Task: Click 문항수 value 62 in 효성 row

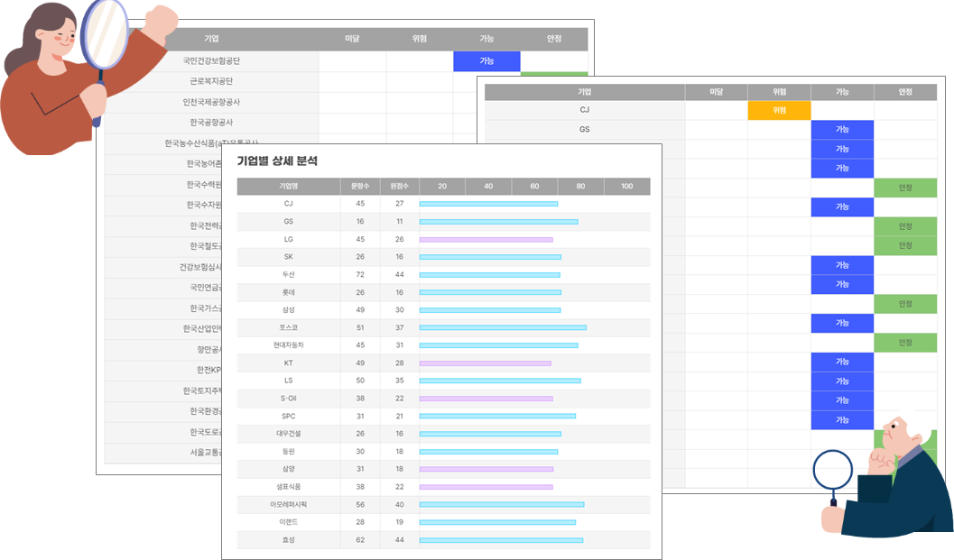Action: pyautogui.click(x=360, y=540)
